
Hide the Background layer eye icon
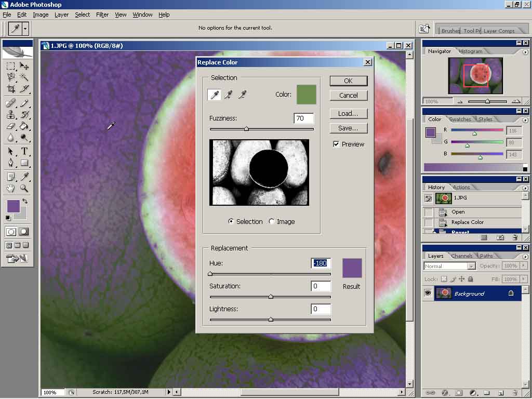(428, 293)
